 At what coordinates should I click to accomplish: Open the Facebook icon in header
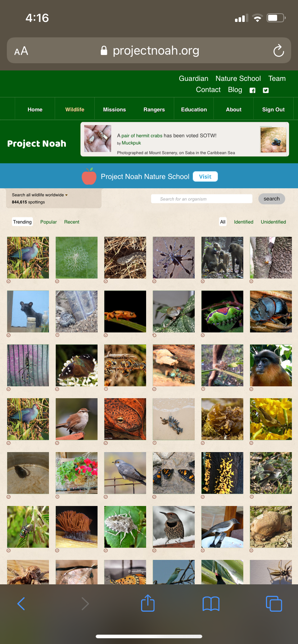click(x=252, y=90)
